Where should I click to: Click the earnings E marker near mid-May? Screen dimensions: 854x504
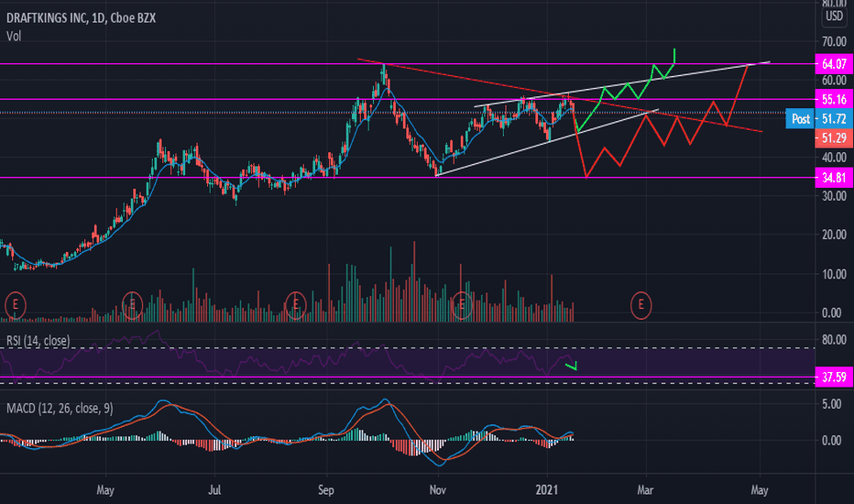point(132,305)
